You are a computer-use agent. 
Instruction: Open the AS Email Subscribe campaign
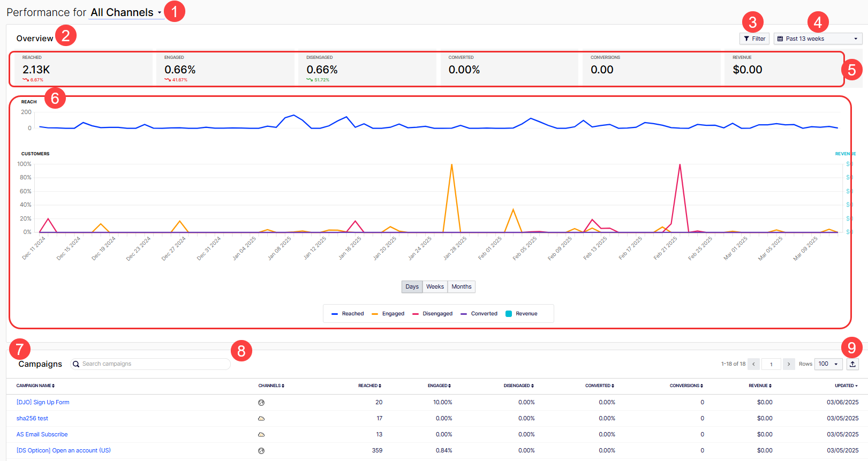pos(42,434)
